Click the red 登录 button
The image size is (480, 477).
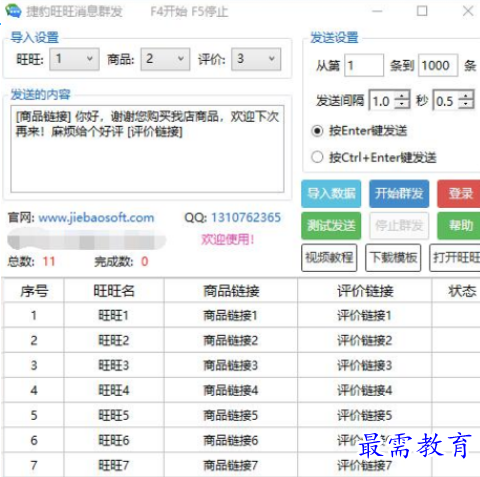459,194
